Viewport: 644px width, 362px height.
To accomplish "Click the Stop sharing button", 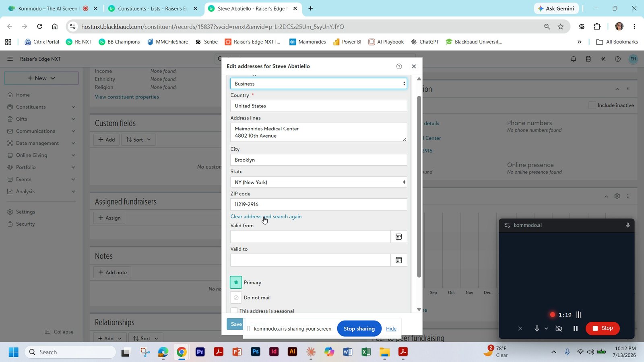I will coord(359,329).
